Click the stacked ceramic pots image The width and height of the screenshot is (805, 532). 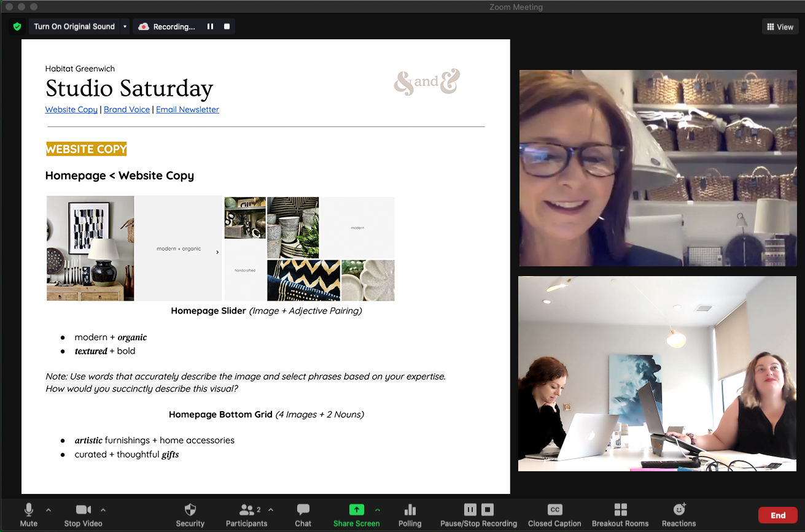[293, 227]
